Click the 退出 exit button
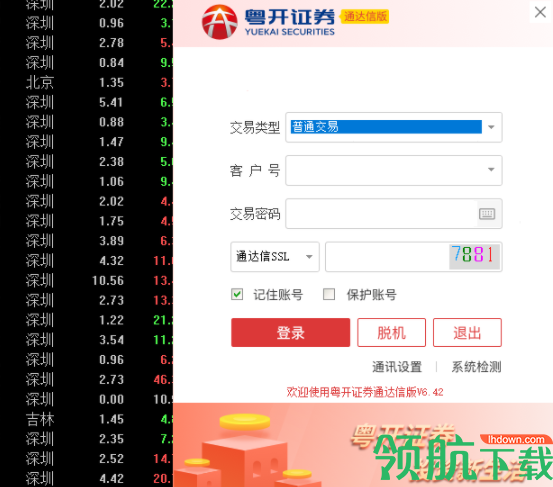 pyautogui.click(x=467, y=333)
